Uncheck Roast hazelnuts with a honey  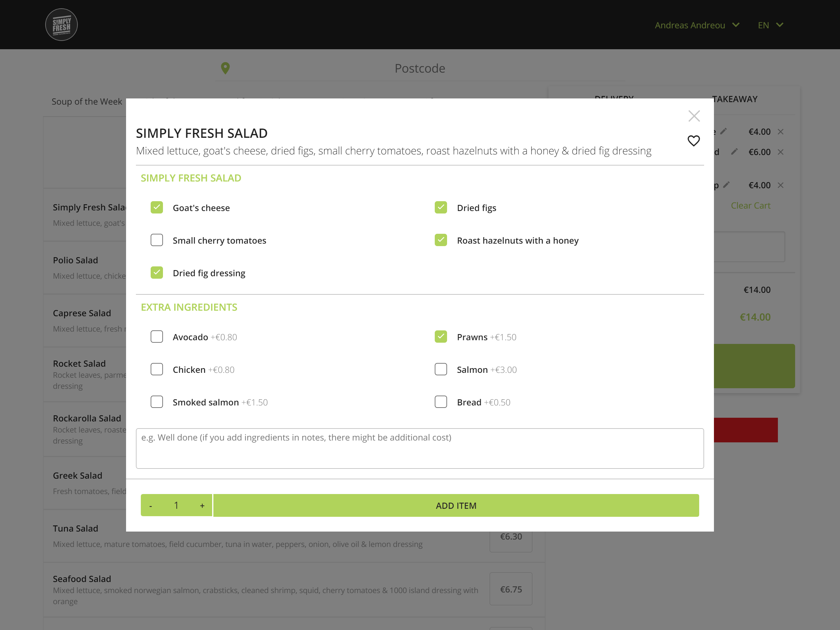[x=441, y=240]
